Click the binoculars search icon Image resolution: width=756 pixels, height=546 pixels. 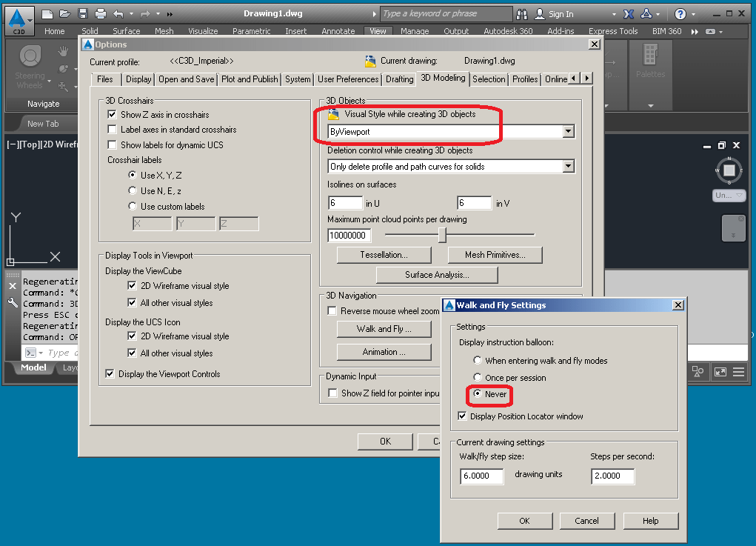[x=522, y=14]
